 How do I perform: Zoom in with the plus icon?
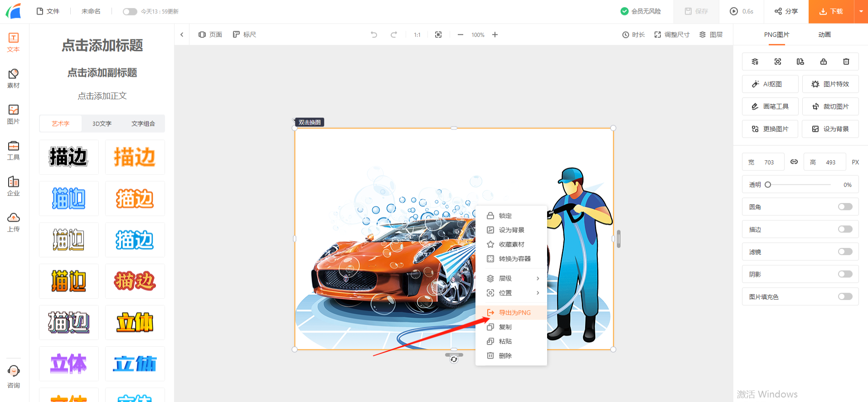point(495,34)
